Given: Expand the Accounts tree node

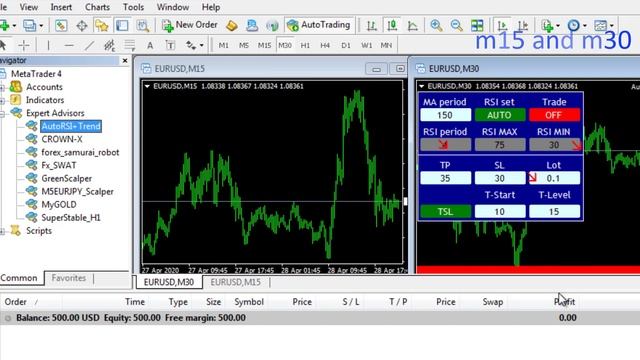Looking at the screenshot, I should (x=2, y=87).
